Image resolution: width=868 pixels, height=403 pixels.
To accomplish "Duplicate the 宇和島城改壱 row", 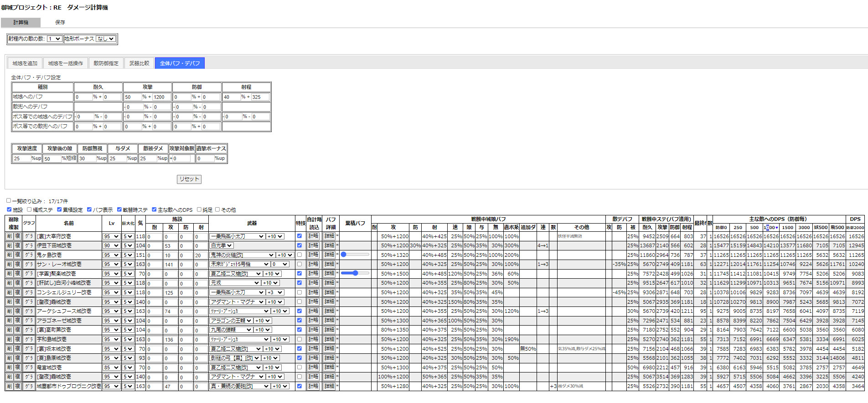I will click(x=18, y=339).
